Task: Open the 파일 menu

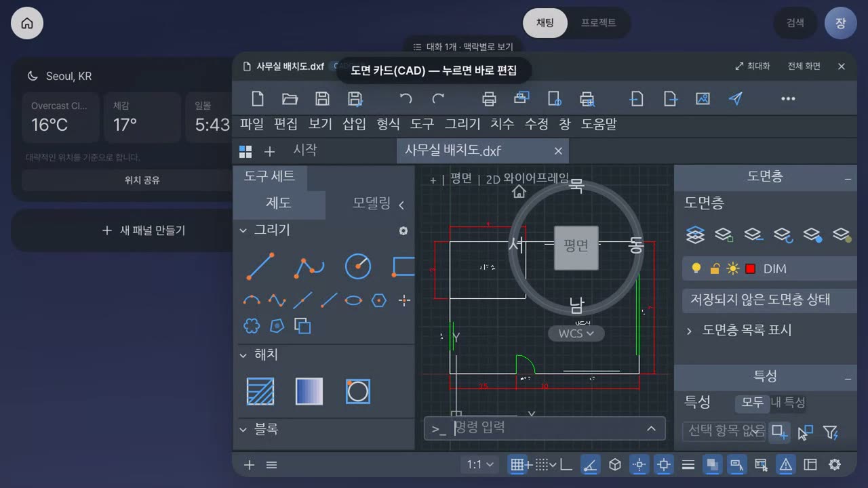Action: 252,124
